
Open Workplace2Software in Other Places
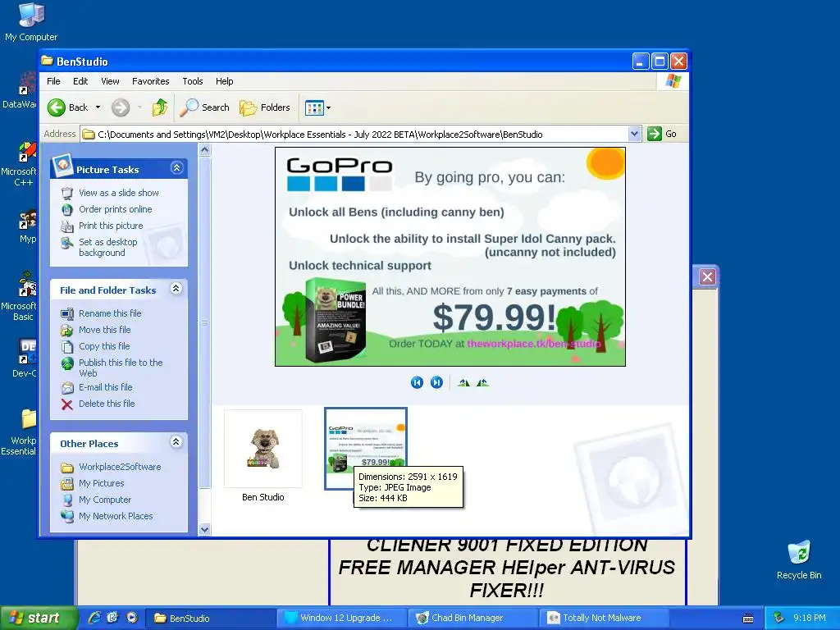[x=120, y=467]
